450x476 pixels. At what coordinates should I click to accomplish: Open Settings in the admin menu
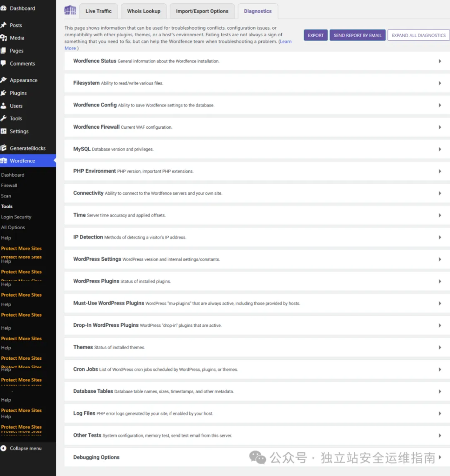click(x=19, y=131)
